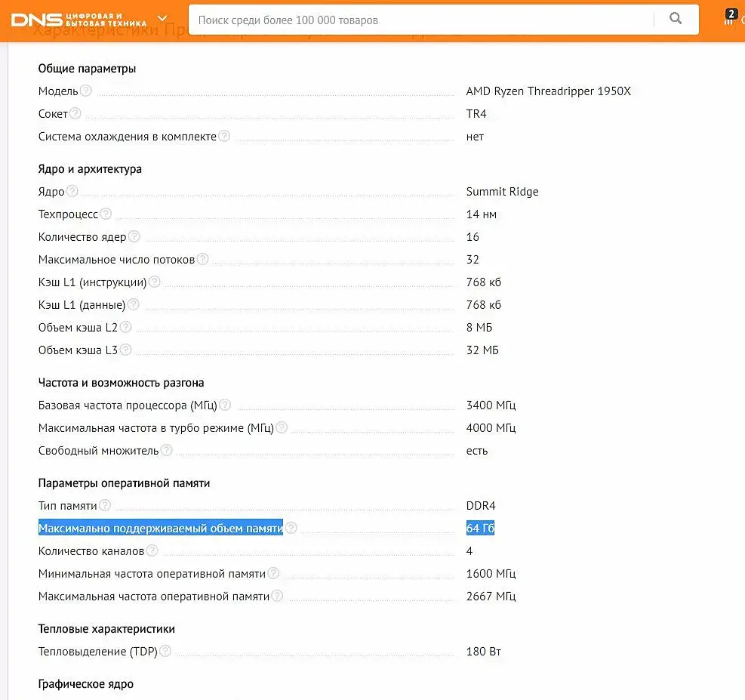Expand the catalog dropdown chevron near logo
This screenshot has width=745, height=700.
tap(162, 19)
